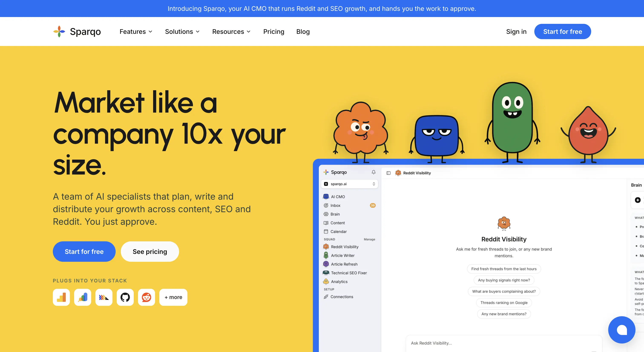Click the plus icon in the Brain panel

point(638,200)
